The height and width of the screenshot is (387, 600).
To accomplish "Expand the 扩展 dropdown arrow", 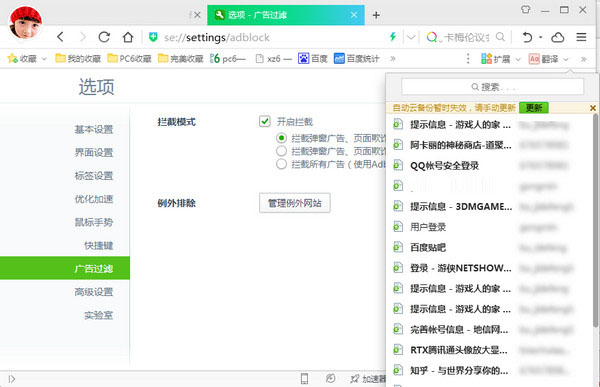I will pyautogui.click(x=518, y=59).
